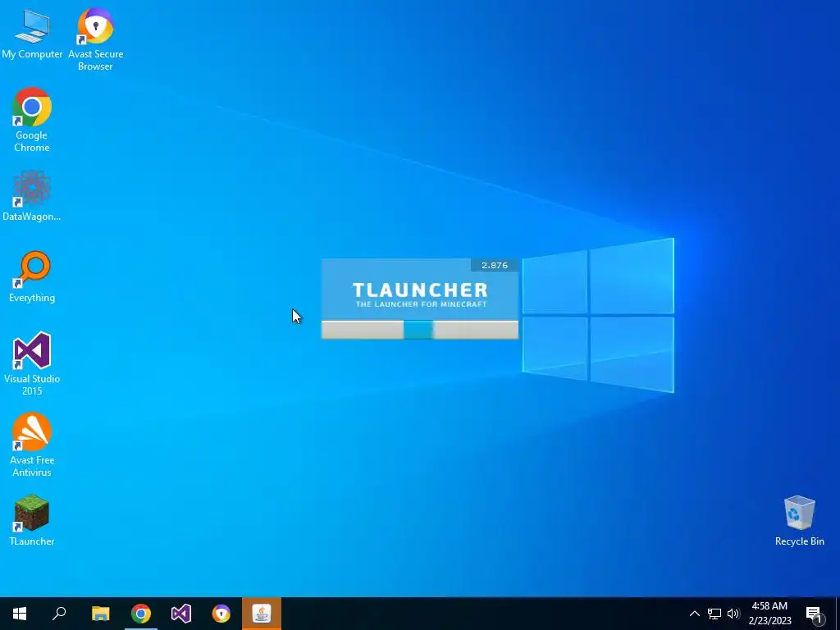
Task: Open taskbar search magnifier
Action: 59,614
